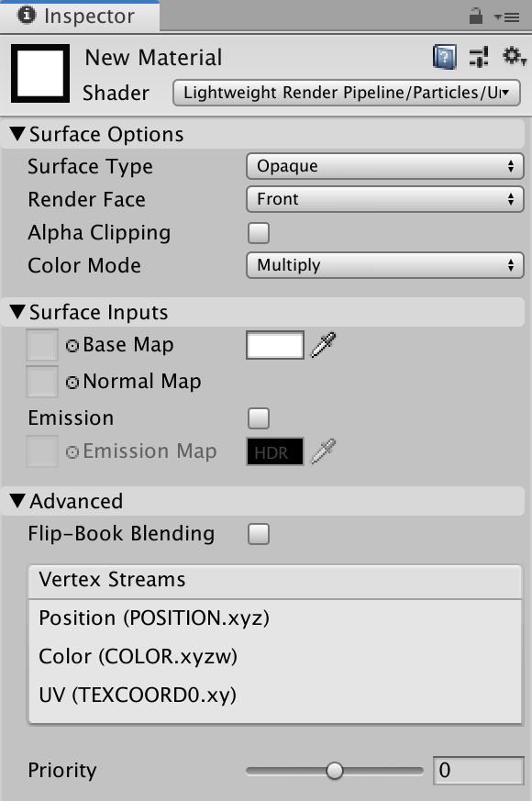Click the Priority value input field
This screenshot has width=532, height=801.
point(478,771)
